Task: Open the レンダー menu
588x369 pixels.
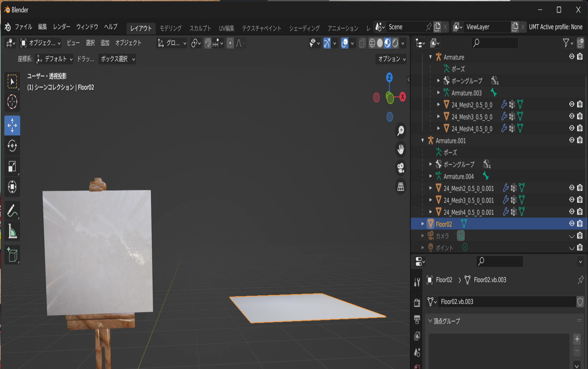Action: tap(61, 27)
